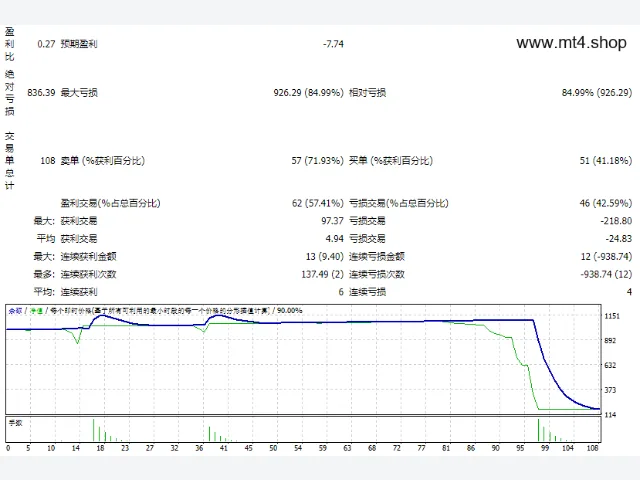
Task: Click the x-axis label 18
Action: coord(100,448)
